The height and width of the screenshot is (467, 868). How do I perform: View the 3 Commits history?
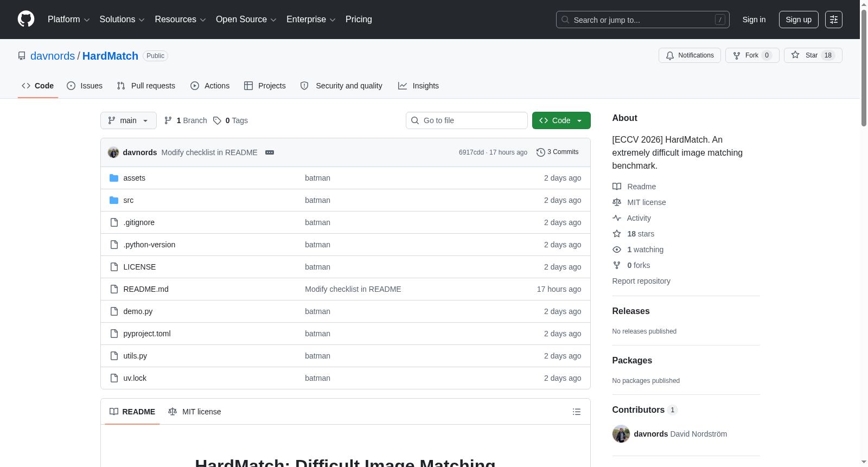pyautogui.click(x=558, y=152)
